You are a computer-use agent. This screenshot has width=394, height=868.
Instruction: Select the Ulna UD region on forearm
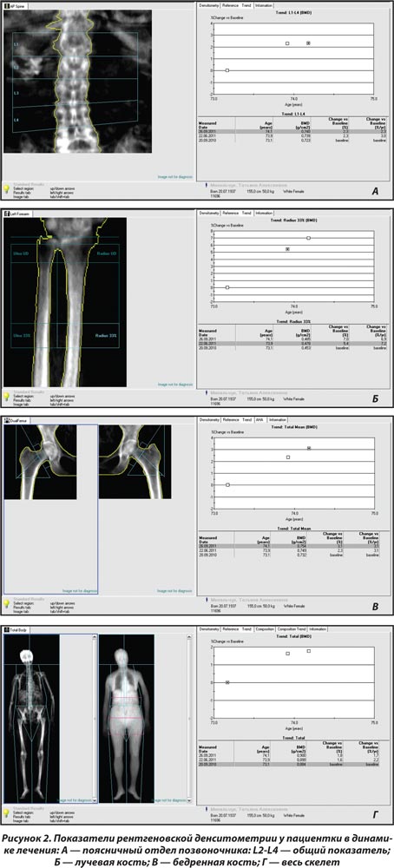[x=21, y=253]
